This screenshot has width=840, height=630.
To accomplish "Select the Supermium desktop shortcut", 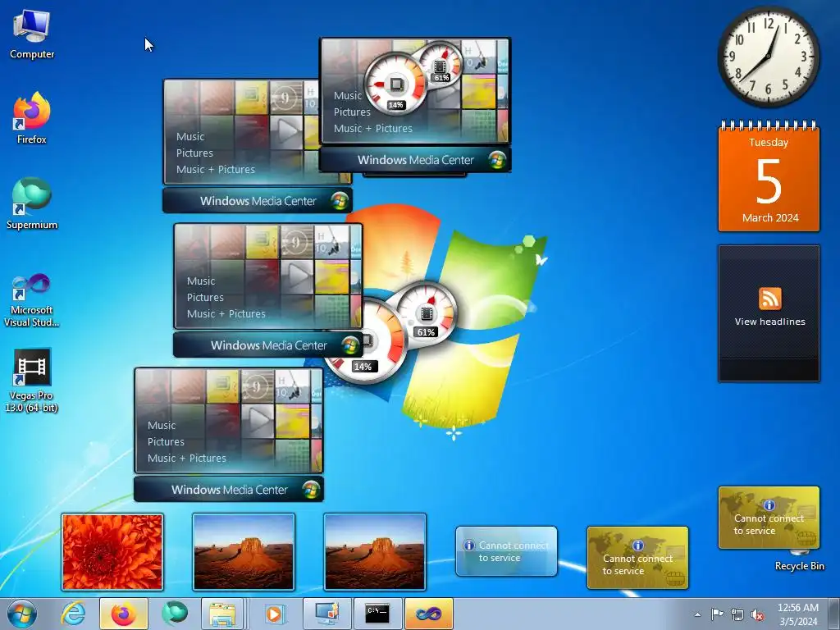I will (x=32, y=203).
